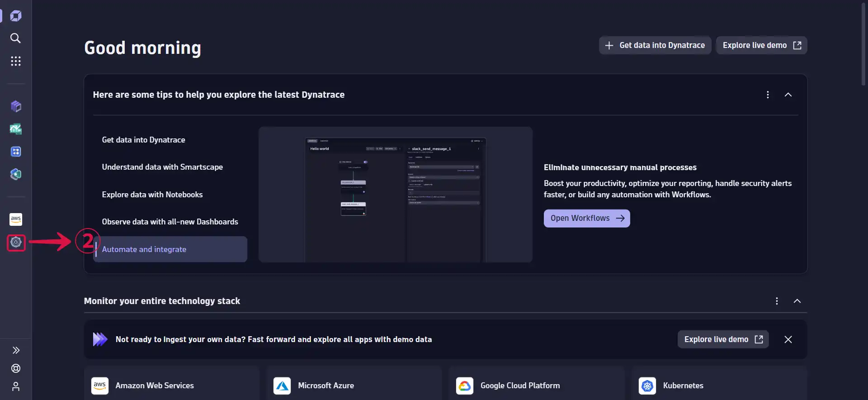The height and width of the screenshot is (400, 868).
Task: Click 'Good morning' heading text
Action: tap(143, 48)
